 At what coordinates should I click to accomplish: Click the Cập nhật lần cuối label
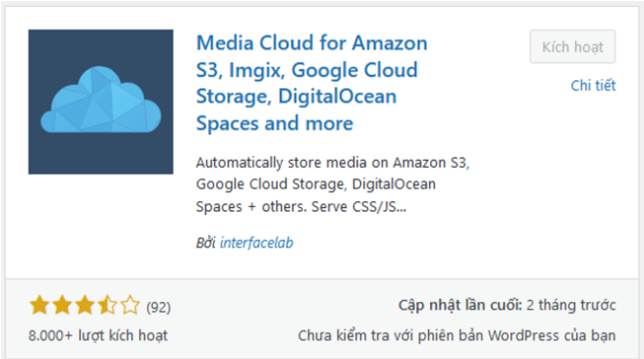(460, 305)
